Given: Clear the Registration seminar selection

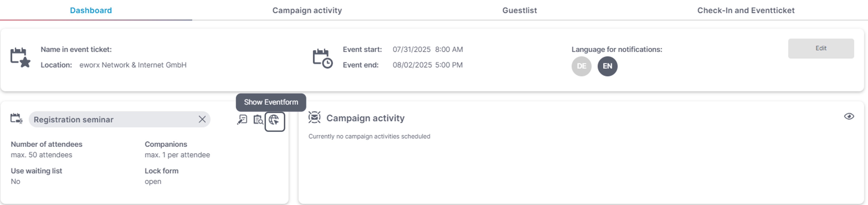Looking at the screenshot, I should (202, 119).
